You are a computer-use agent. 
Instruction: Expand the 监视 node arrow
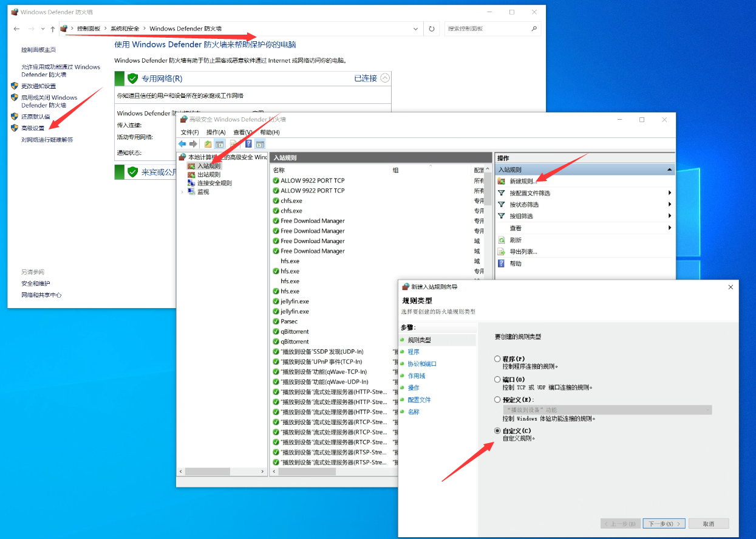pos(182,191)
